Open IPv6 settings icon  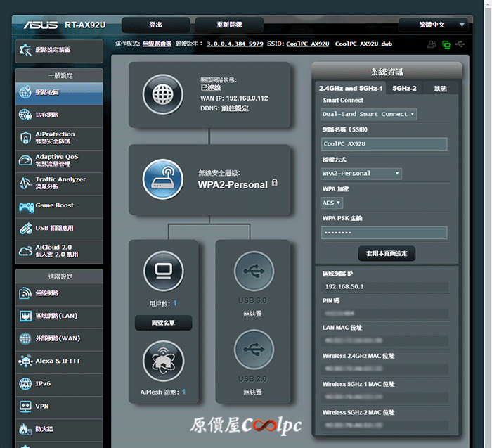[25, 383]
